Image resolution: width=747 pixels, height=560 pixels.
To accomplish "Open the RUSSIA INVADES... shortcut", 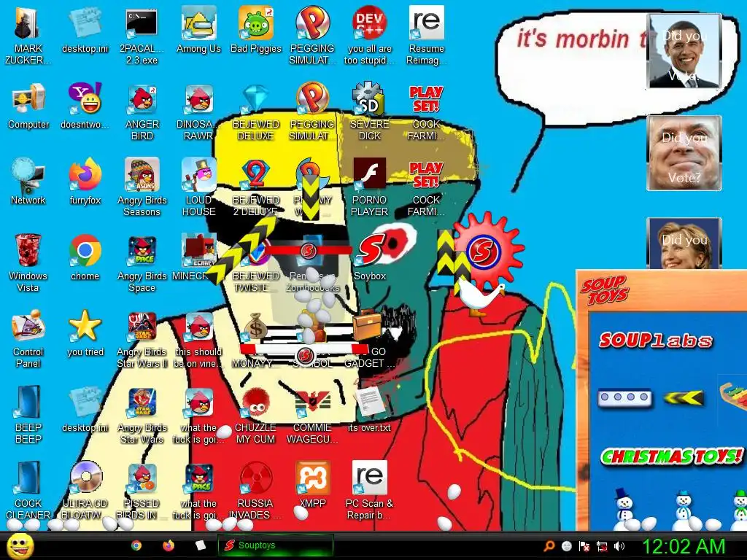I will 256,490.
